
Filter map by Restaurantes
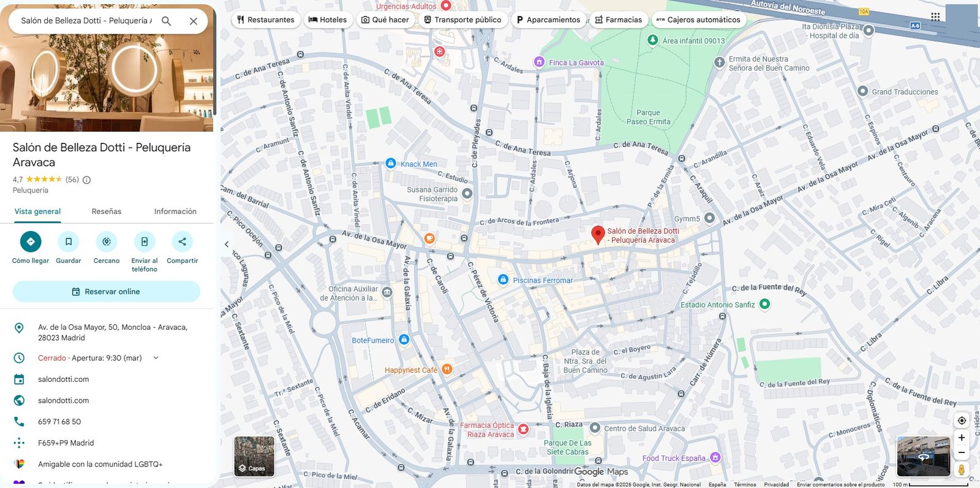266,20
